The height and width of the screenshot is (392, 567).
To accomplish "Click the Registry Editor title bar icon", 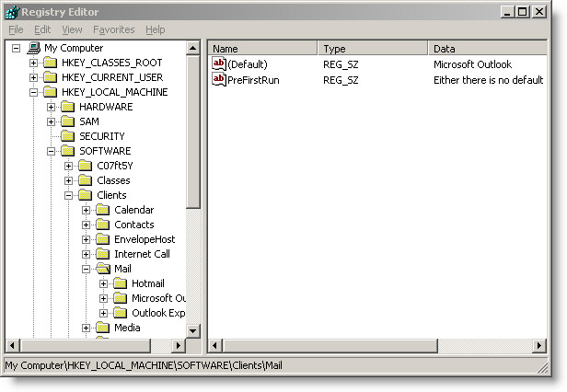I will coord(13,12).
